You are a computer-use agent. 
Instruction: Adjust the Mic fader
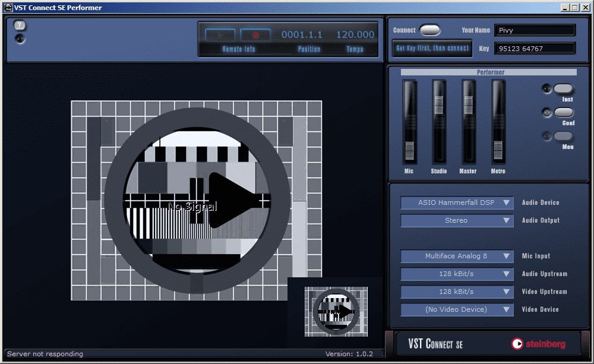point(409,150)
